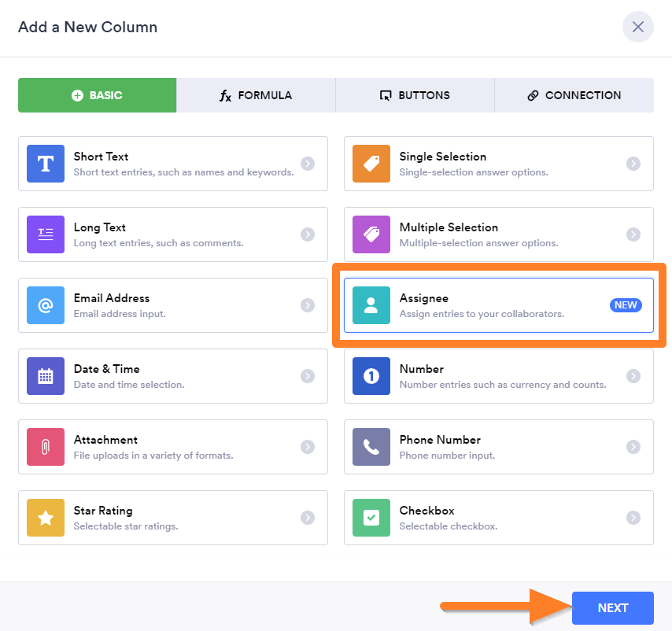Image resolution: width=672 pixels, height=631 pixels.
Task: Switch to the Connection tab
Action: click(x=574, y=95)
